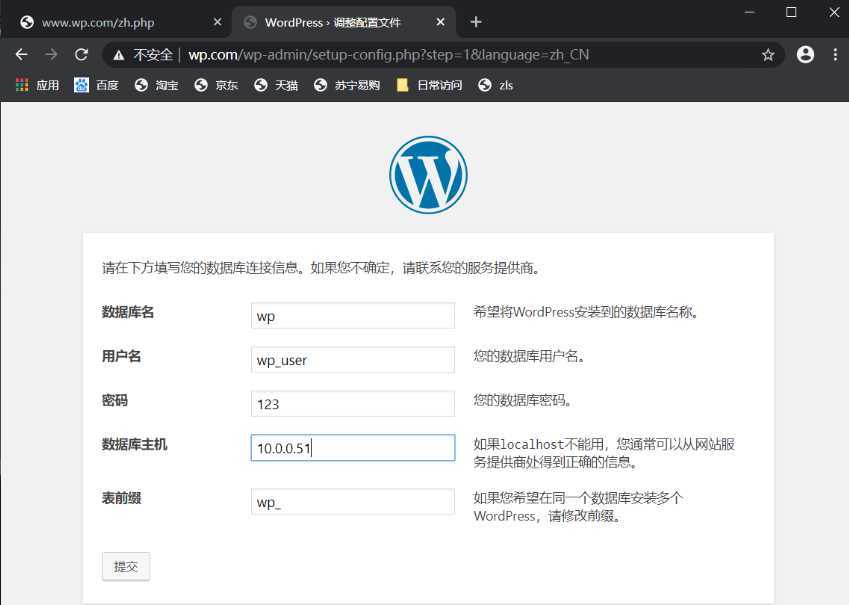The height and width of the screenshot is (605, 849).
Task: Open the 百度 bookmark
Action: click(96, 85)
